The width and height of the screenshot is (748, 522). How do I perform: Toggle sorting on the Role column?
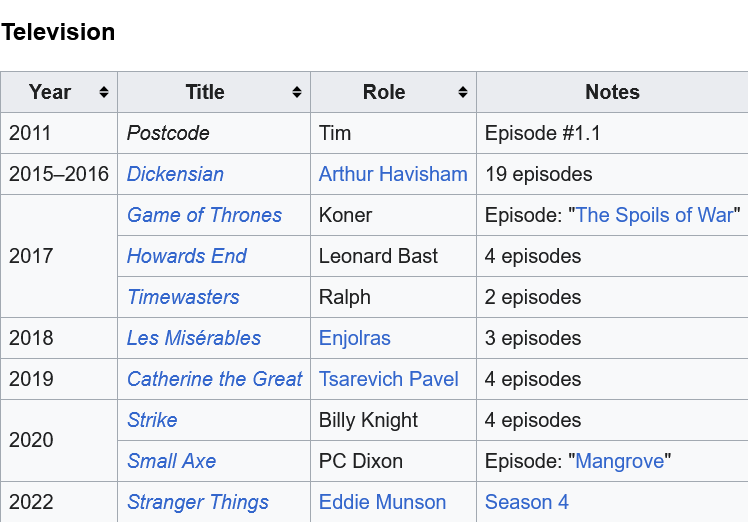[462, 92]
